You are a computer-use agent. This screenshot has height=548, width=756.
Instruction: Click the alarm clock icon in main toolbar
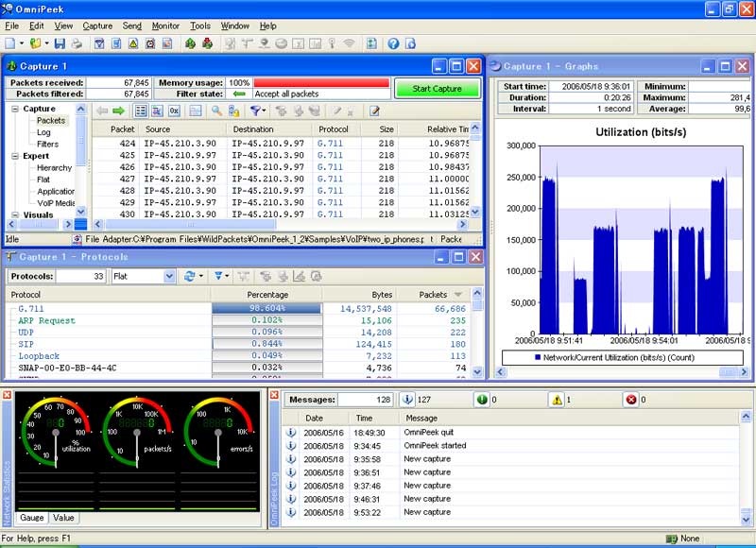(150, 43)
